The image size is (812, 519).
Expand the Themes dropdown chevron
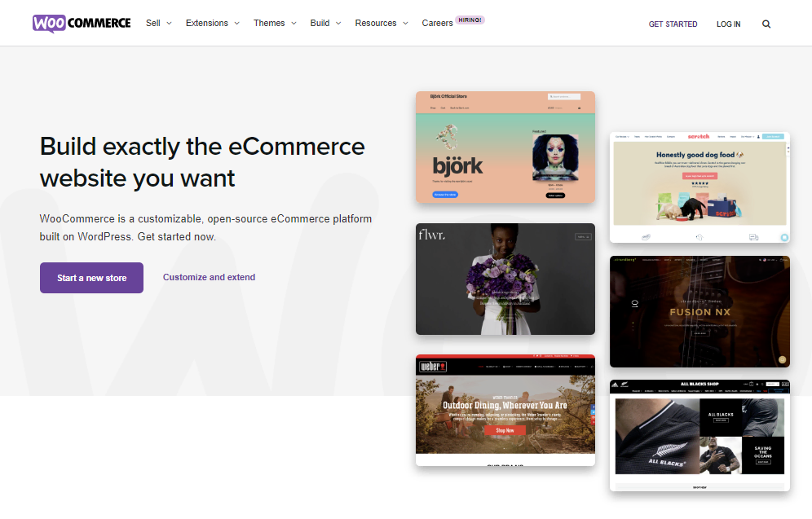293,24
